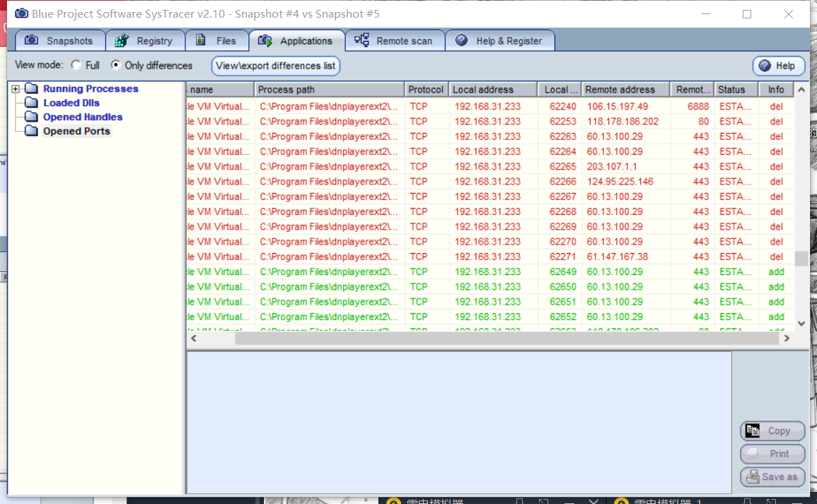
Task: Click the empty details text pane
Action: click(x=459, y=422)
